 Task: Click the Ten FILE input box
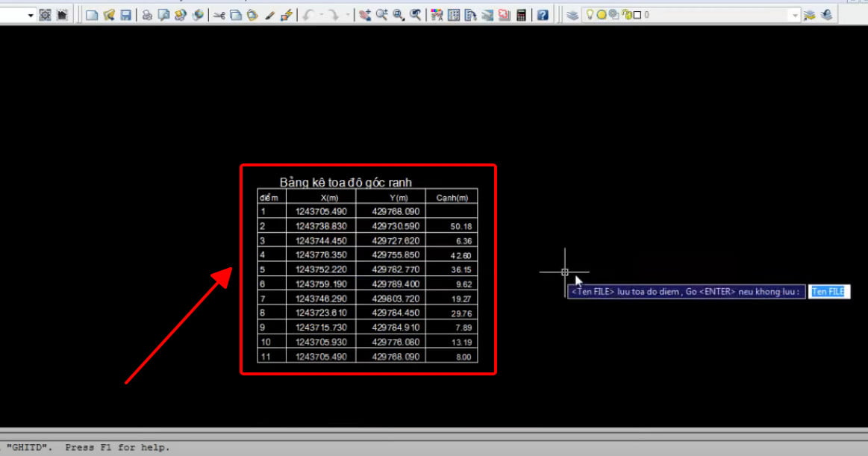point(828,292)
